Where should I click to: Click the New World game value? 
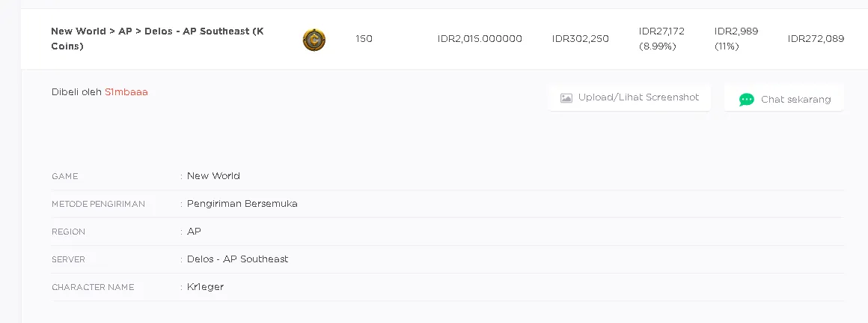pyautogui.click(x=213, y=176)
